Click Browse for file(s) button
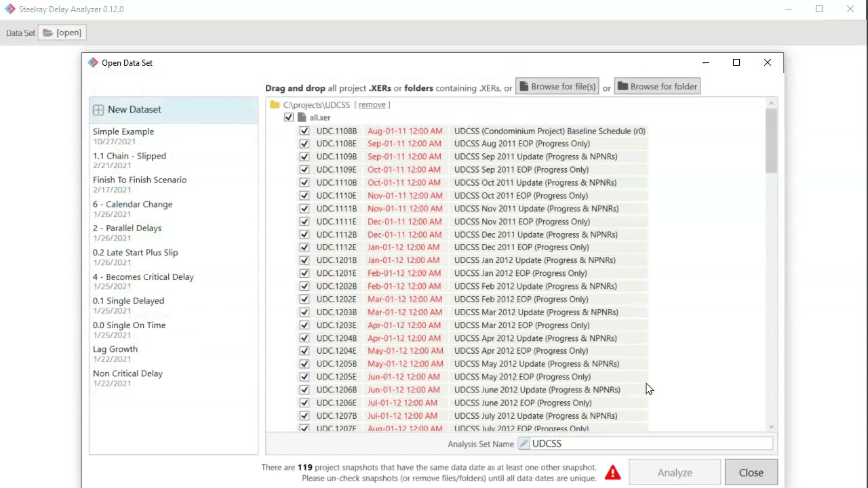Screen dimensions: 868x488 click(557, 87)
